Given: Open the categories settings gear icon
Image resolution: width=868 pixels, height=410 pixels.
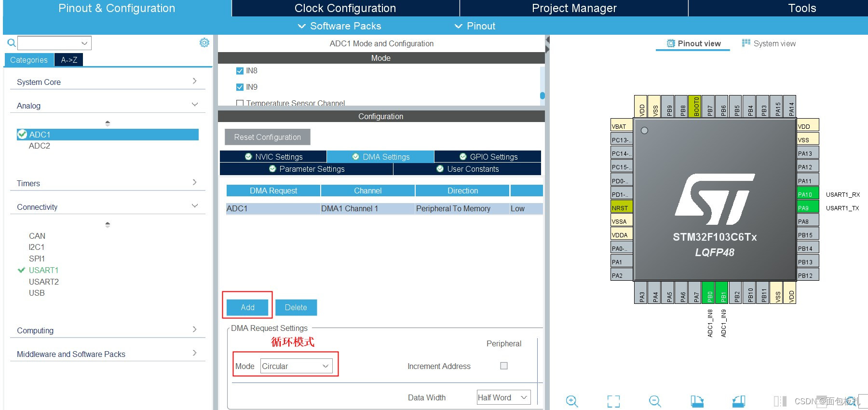Looking at the screenshot, I should [x=204, y=42].
